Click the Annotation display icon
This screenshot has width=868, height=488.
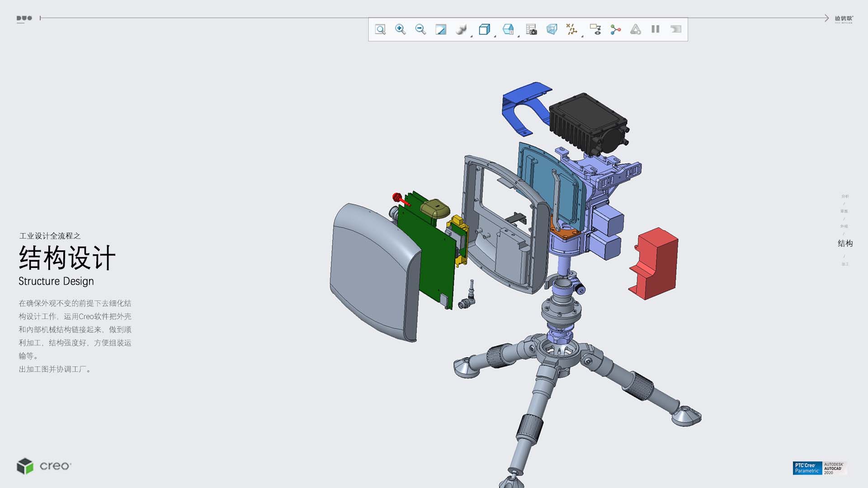(595, 29)
